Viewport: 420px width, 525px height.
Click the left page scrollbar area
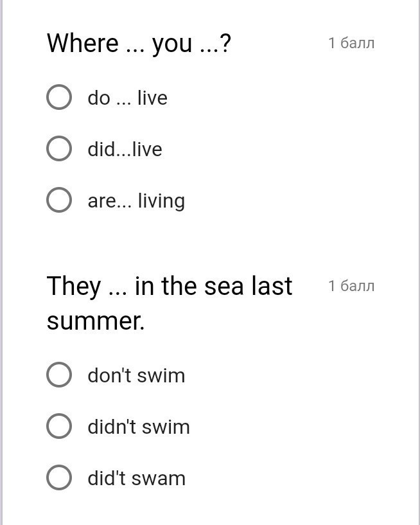pos(3,257)
